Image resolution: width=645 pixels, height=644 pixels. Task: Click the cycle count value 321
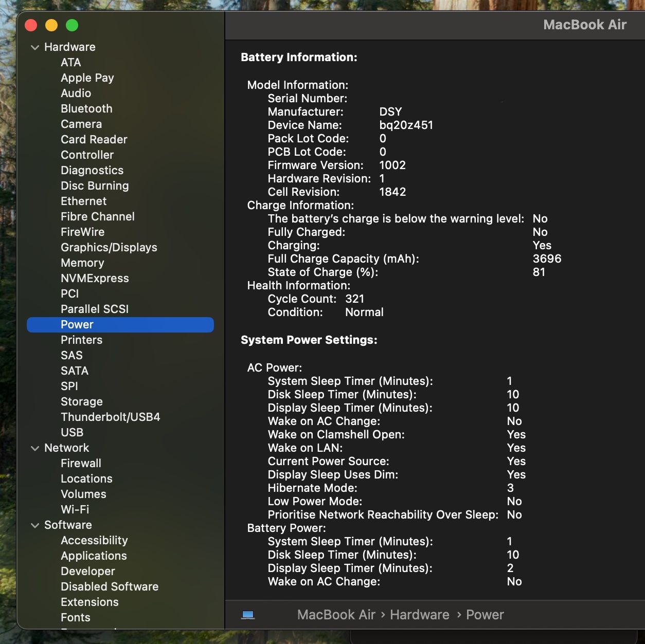pyautogui.click(x=355, y=299)
